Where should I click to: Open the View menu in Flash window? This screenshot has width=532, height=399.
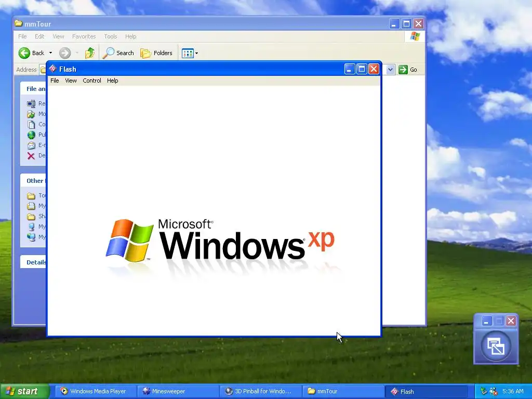pyautogui.click(x=71, y=81)
